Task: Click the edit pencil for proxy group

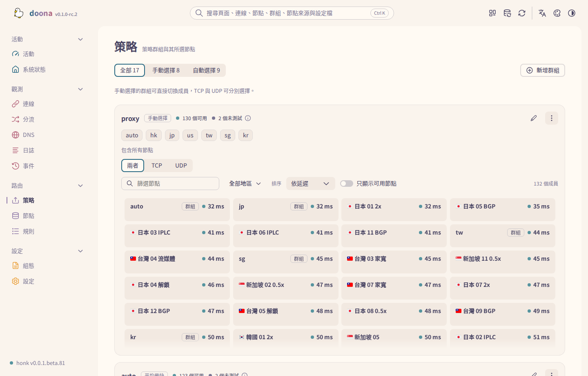Action: click(x=534, y=118)
